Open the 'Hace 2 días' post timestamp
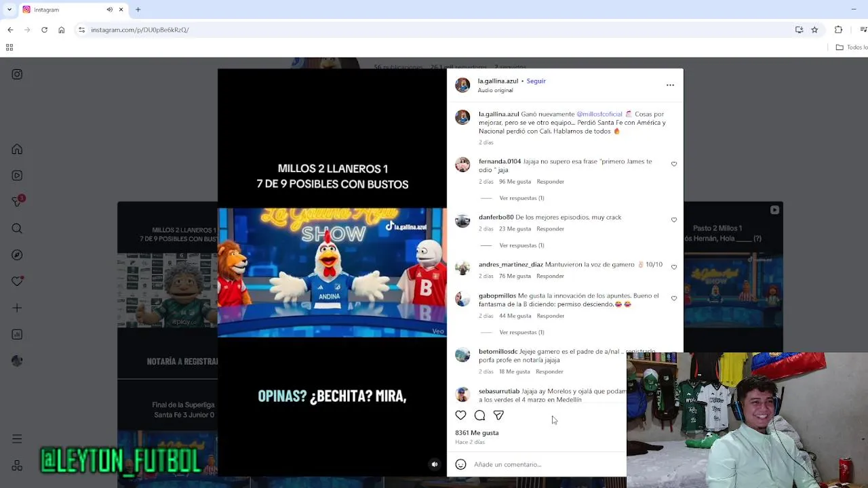Viewport: 868px width, 488px height. click(x=470, y=442)
